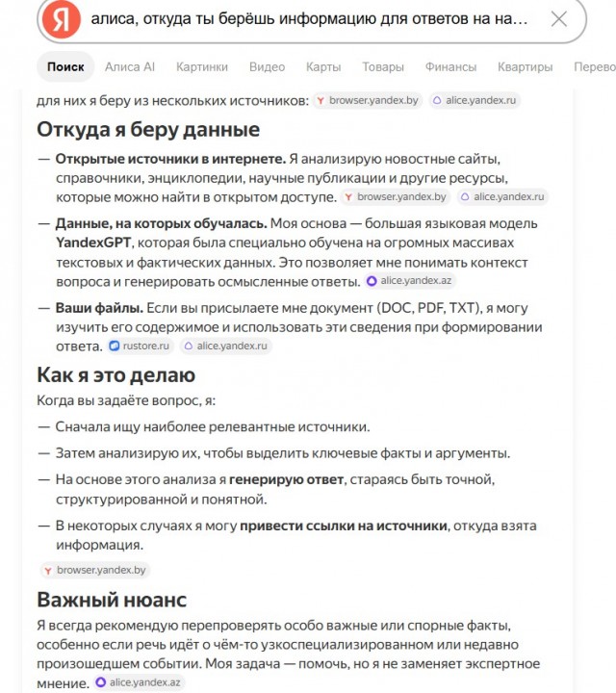The image size is (616, 693).
Task: Click the red Yandex logo icon
Action: point(61,19)
